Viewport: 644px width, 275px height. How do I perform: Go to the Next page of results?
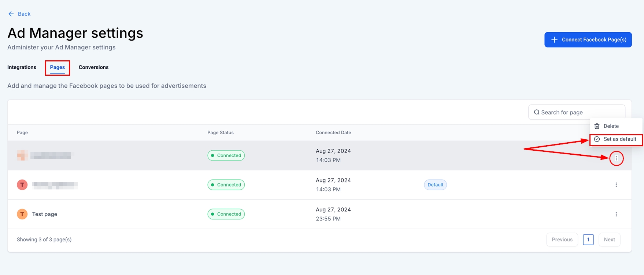tap(609, 240)
